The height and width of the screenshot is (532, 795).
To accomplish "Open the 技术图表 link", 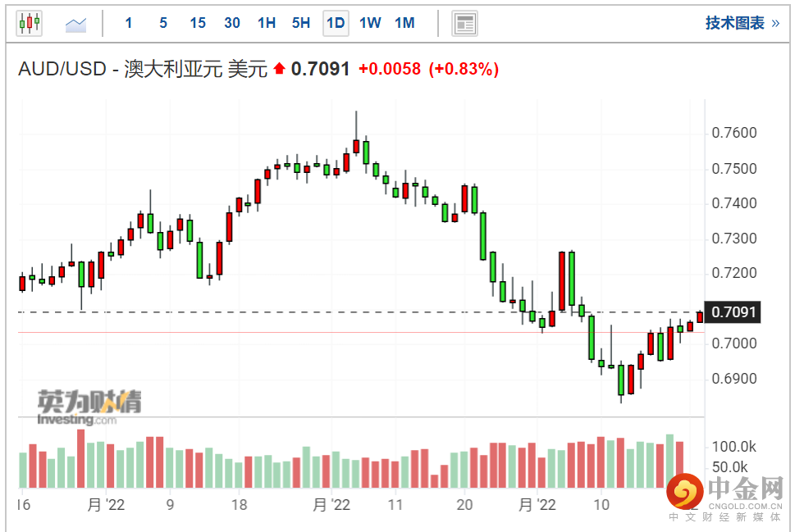I will 734,23.
